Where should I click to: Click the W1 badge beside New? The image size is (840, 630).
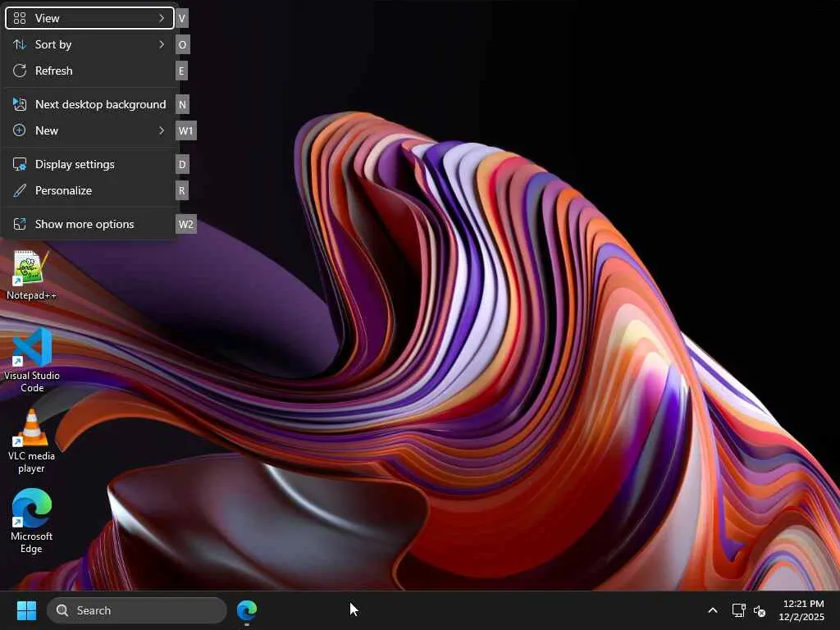click(x=186, y=130)
